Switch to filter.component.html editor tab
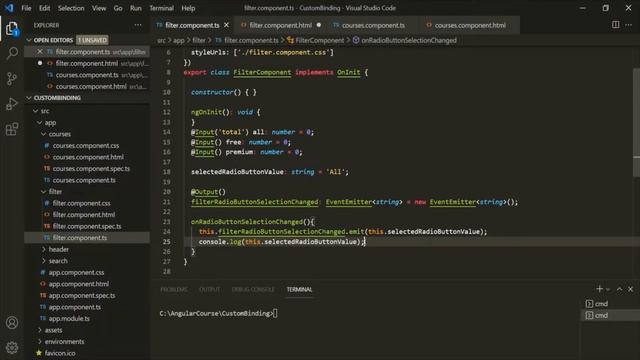This screenshot has width=640, height=360. 280,25
